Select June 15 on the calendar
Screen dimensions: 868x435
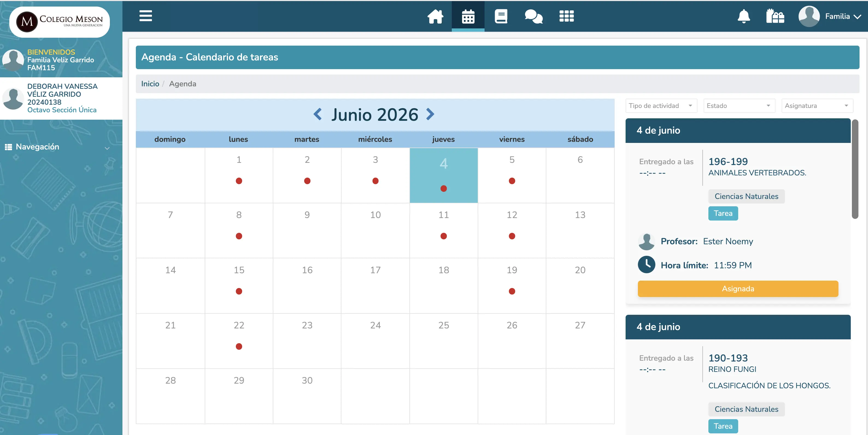click(x=239, y=286)
